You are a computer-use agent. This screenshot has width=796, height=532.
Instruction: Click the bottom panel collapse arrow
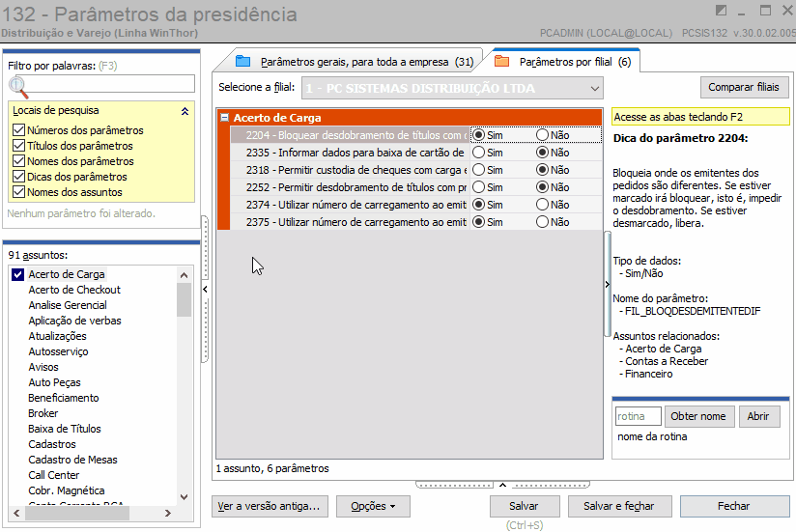[502, 485]
